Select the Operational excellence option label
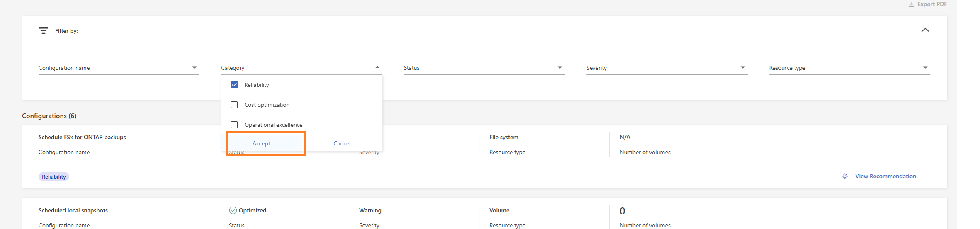The height and width of the screenshot is (229, 980). [273, 125]
